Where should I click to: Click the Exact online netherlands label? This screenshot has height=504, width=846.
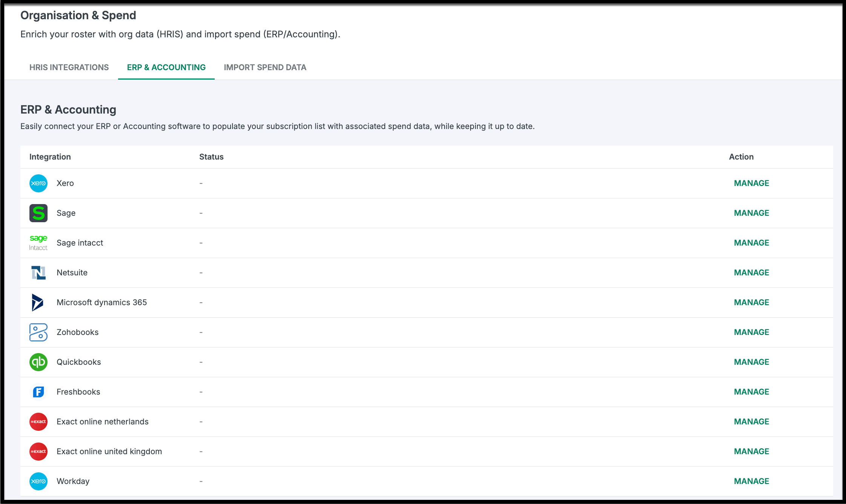[x=103, y=422]
